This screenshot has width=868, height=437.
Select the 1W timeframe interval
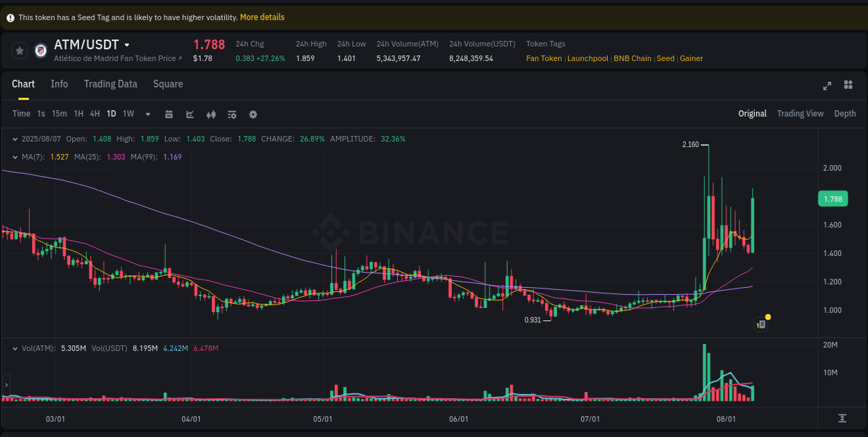click(128, 113)
